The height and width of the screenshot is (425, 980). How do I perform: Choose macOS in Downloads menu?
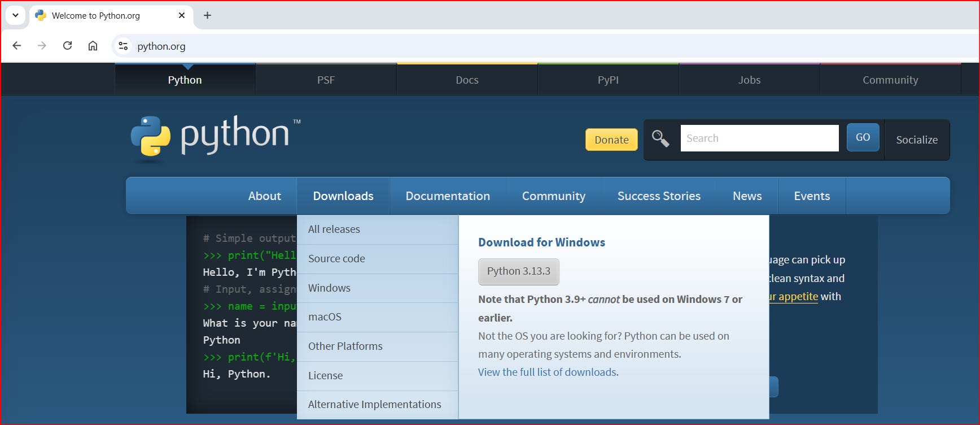tap(378, 317)
